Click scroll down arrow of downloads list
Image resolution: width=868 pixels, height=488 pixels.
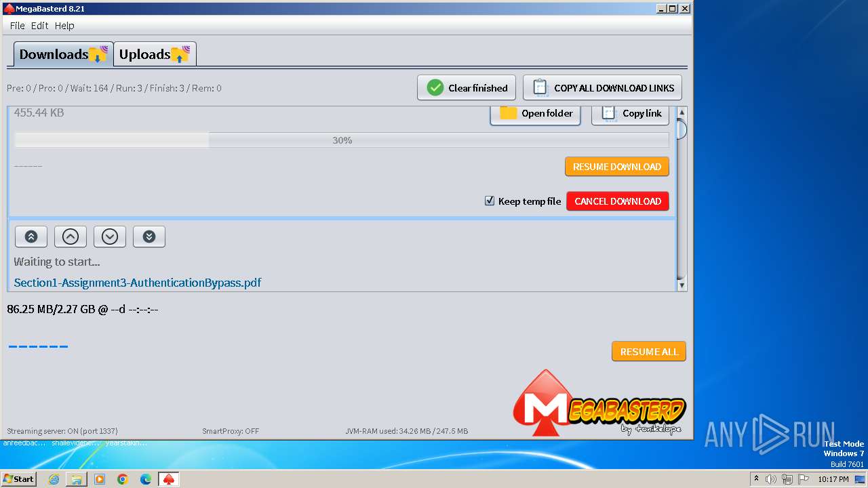(682, 286)
